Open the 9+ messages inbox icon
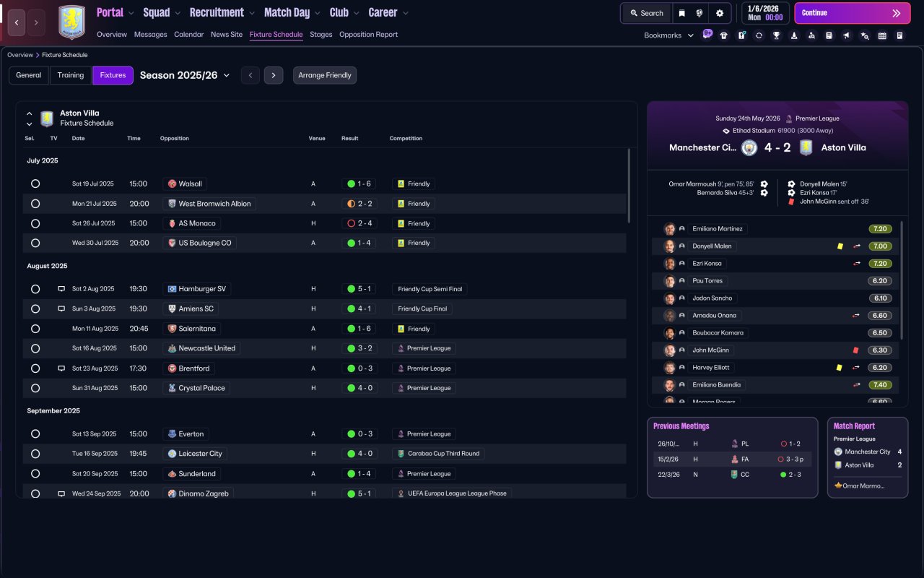Viewport: 924px width, 578px height. point(707,35)
